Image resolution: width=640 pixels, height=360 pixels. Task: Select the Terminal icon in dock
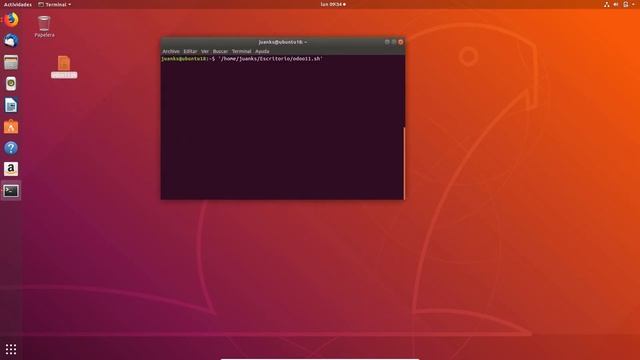click(11, 191)
